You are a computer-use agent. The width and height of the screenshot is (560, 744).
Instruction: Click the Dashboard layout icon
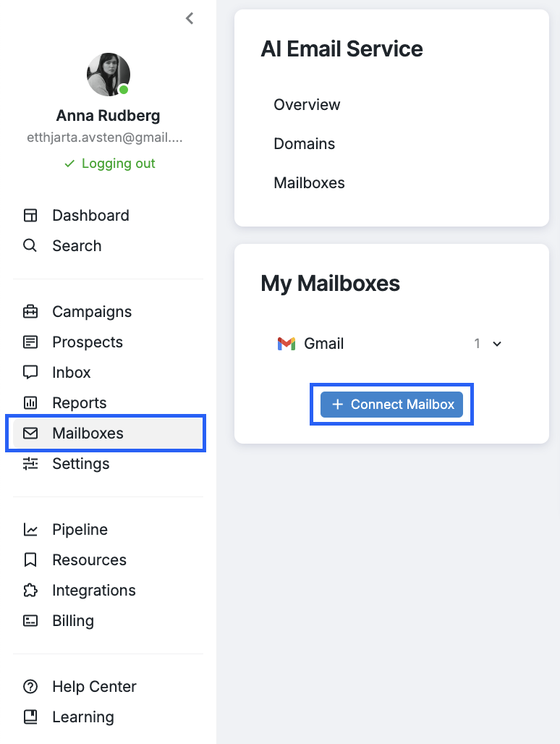pyautogui.click(x=30, y=216)
